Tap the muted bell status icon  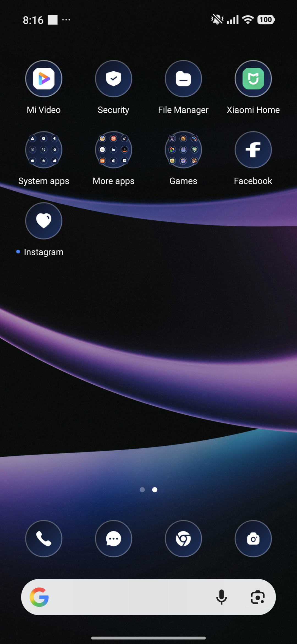[x=217, y=20]
